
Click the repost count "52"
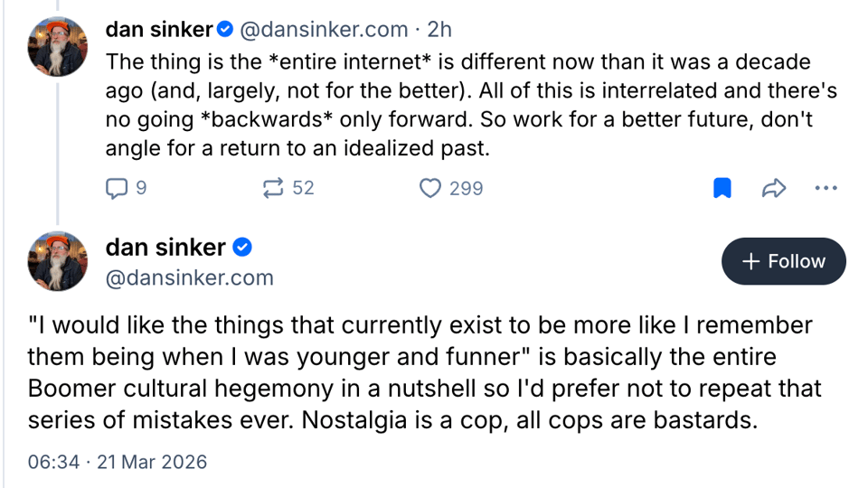(303, 188)
